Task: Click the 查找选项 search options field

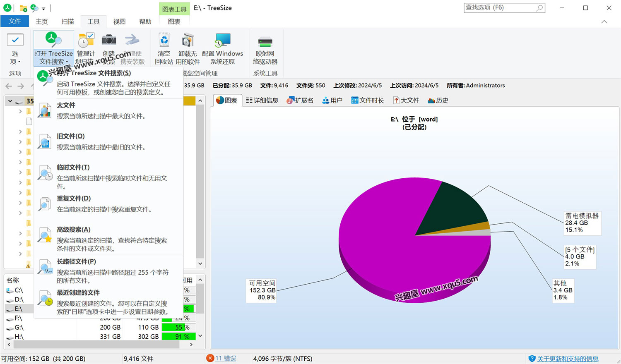Action: pos(504,7)
